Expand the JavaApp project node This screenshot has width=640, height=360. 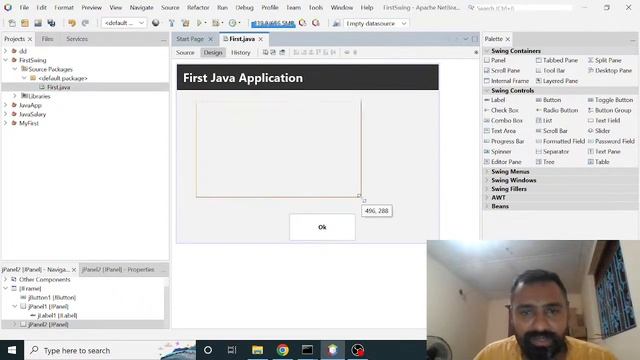pos(5,105)
